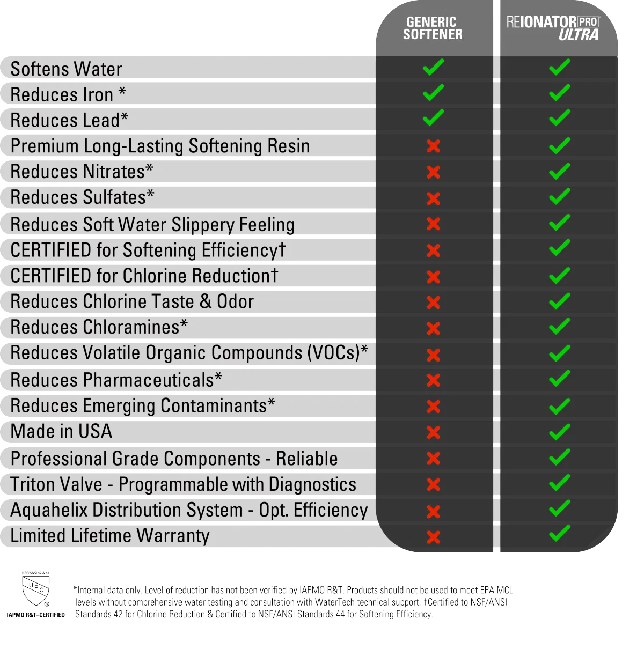The width and height of the screenshot is (644, 649).
Task: Click 'Reduces Emerging Contaminants*' label
Action: (x=143, y=406)
